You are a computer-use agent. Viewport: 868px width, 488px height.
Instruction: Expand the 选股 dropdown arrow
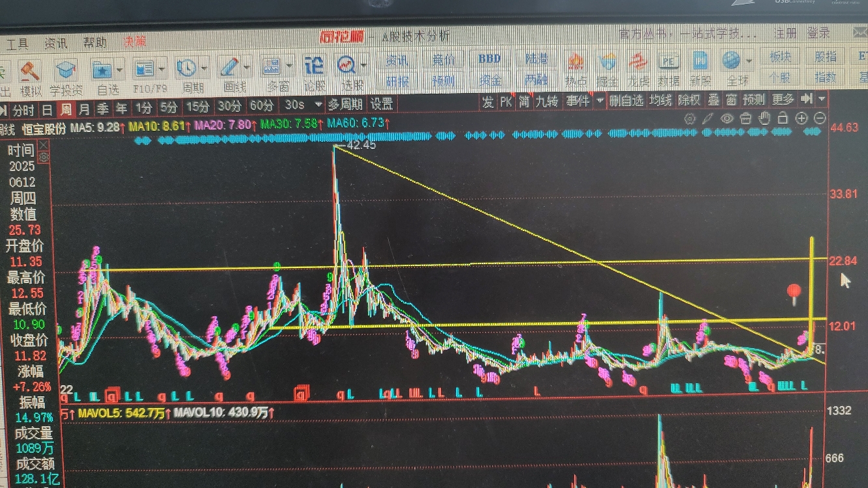(363, 64)
